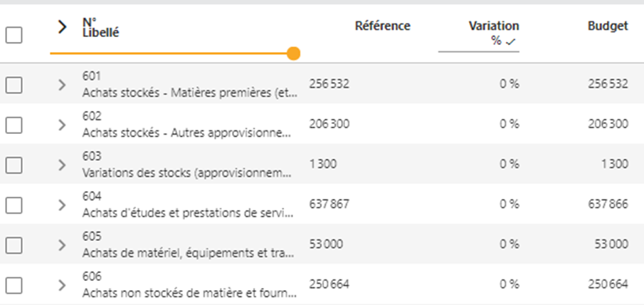Expand row 606 Achats non stockés
Image resolution: width=644 pixels, height=305 pixels.
coord(62,285)
